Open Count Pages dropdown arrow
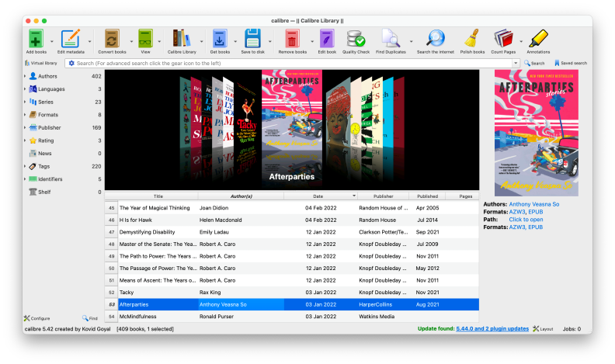The image size is (615, 364). [521, 41]
